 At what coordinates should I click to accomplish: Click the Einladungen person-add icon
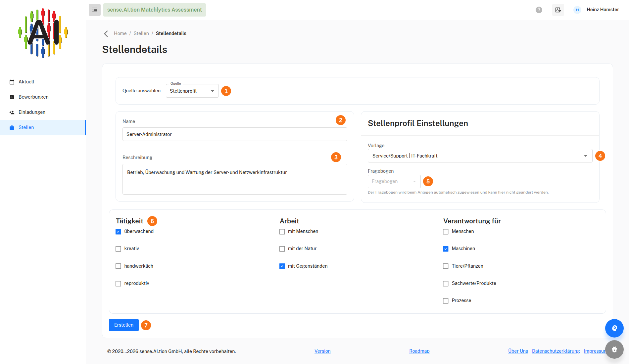click(x=12, y=112)
